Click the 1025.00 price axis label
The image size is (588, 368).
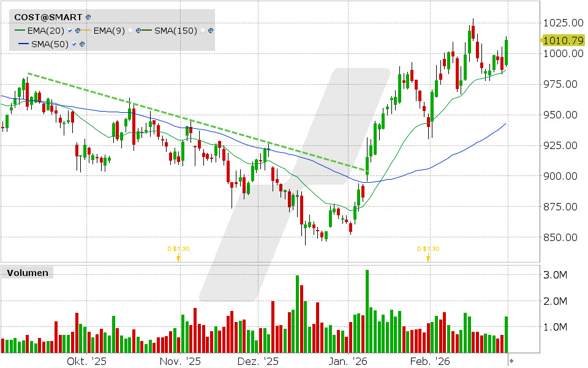coord(562,24)
